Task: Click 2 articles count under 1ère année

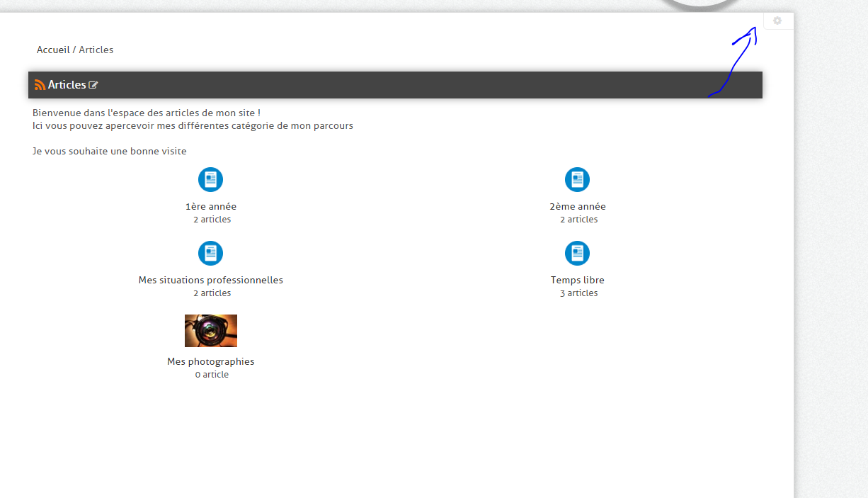Action: click(212, 220)
